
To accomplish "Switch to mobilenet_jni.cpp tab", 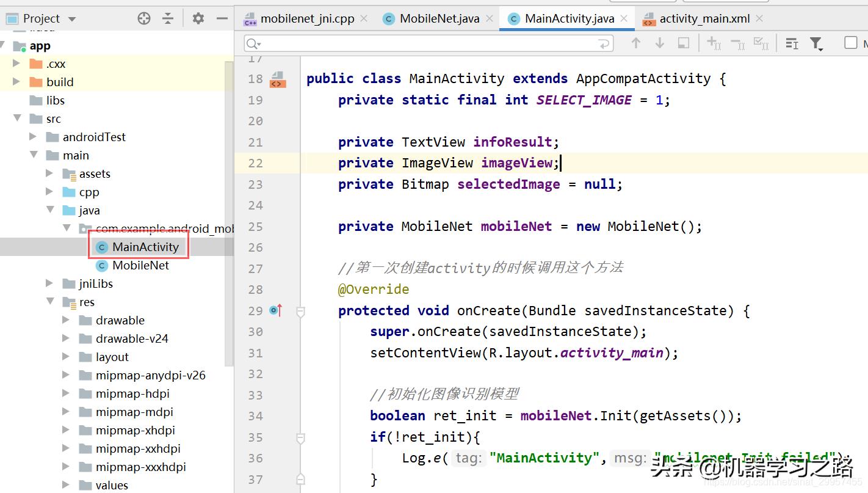I will click(x=307, y=18).
